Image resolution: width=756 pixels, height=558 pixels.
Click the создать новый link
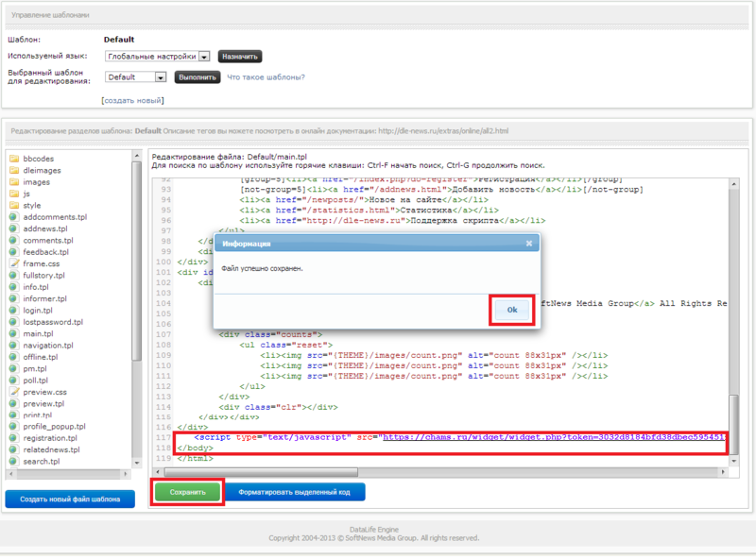point(132,100)
